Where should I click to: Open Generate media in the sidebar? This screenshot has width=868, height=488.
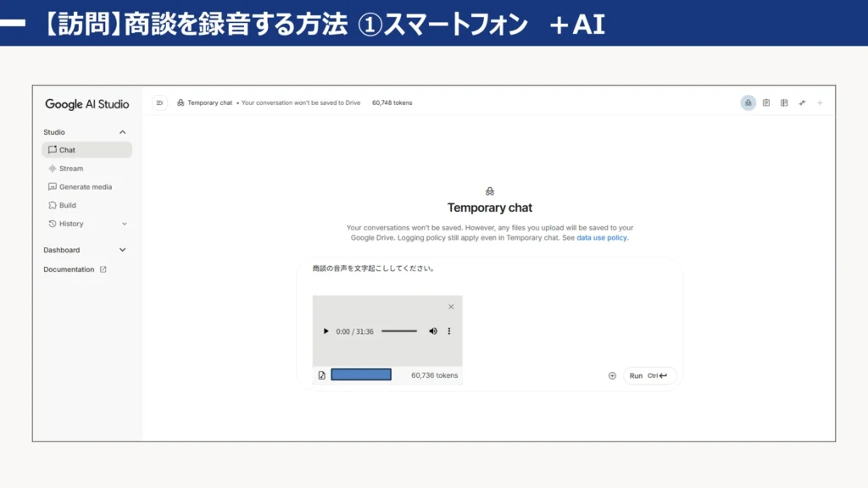[87, 187]
